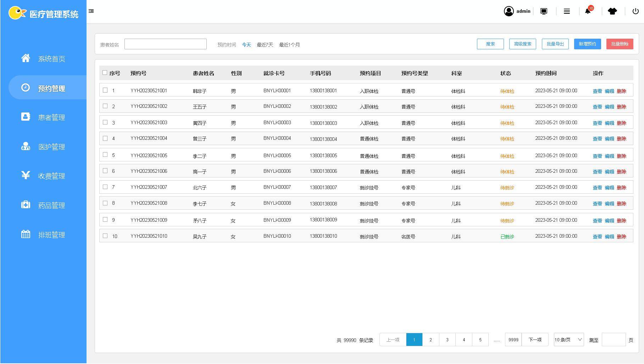The height and width of the screenshot is (364, 644).
Task: Go to 患者管理 in the sidebar
Action: (x=51, y=117)
